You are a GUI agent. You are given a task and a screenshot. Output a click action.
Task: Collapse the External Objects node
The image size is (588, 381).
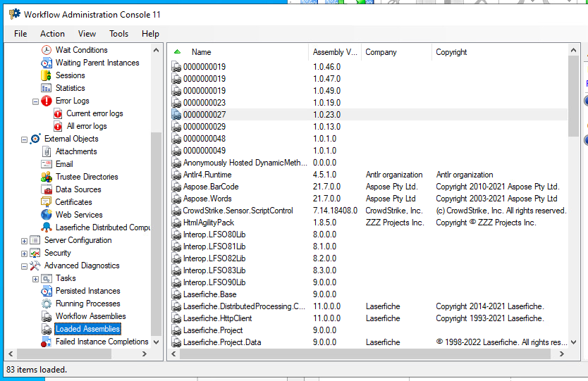(x=25, y=139)
